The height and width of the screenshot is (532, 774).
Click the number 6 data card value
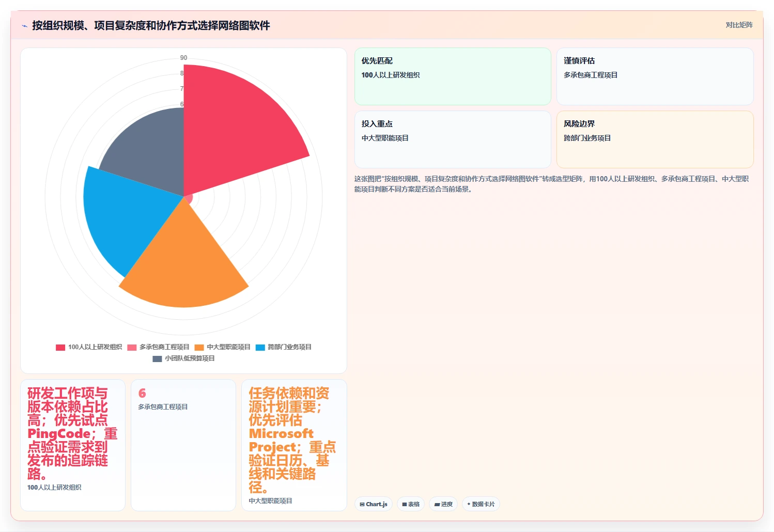[x=142, y=393]
